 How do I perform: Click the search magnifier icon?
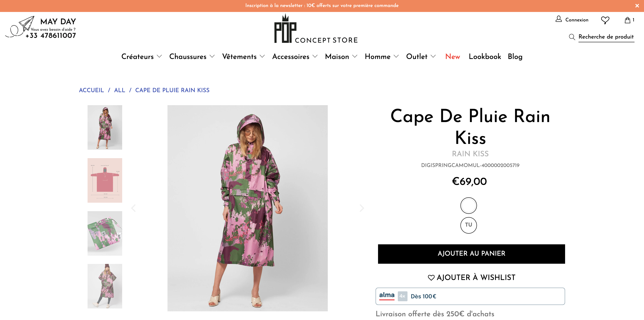tap(572, 37)
